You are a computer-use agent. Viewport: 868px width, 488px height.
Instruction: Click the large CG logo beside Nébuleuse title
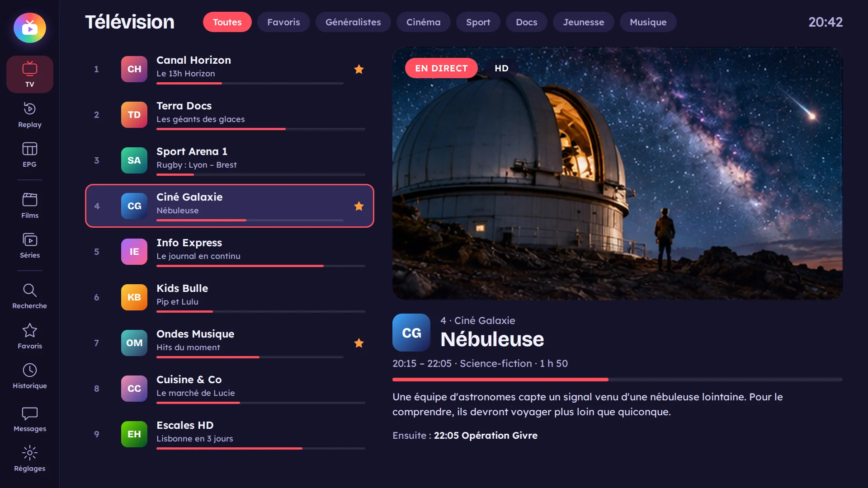pyautogui.click(x=411, y=333)
